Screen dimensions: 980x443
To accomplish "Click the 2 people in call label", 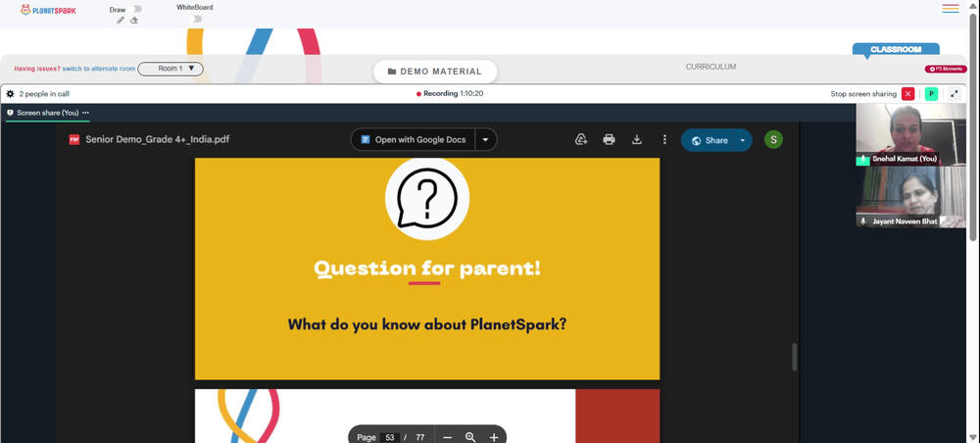I will pos(44,94).
